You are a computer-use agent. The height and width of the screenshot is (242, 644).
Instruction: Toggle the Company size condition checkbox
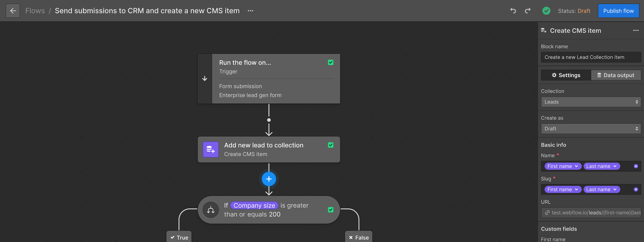point(330,210)
